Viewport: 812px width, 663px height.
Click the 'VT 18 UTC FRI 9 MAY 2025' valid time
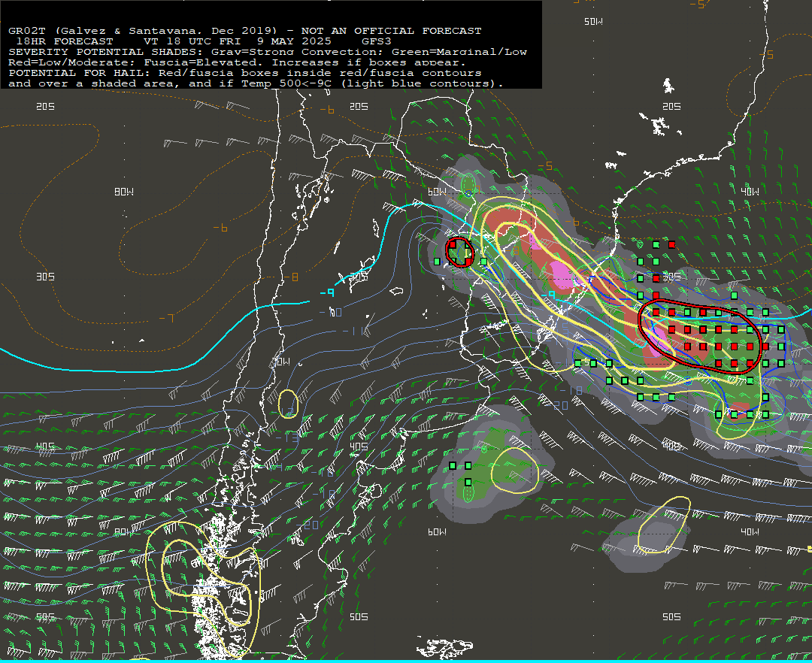click(238, 41)
